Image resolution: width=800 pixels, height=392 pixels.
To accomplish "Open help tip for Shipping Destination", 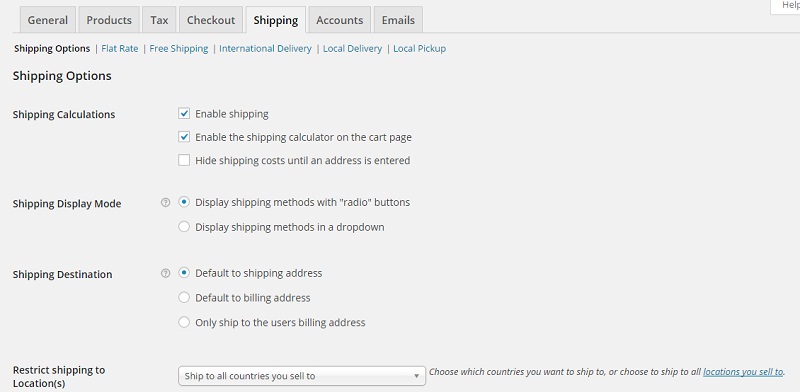I will 165,273.
